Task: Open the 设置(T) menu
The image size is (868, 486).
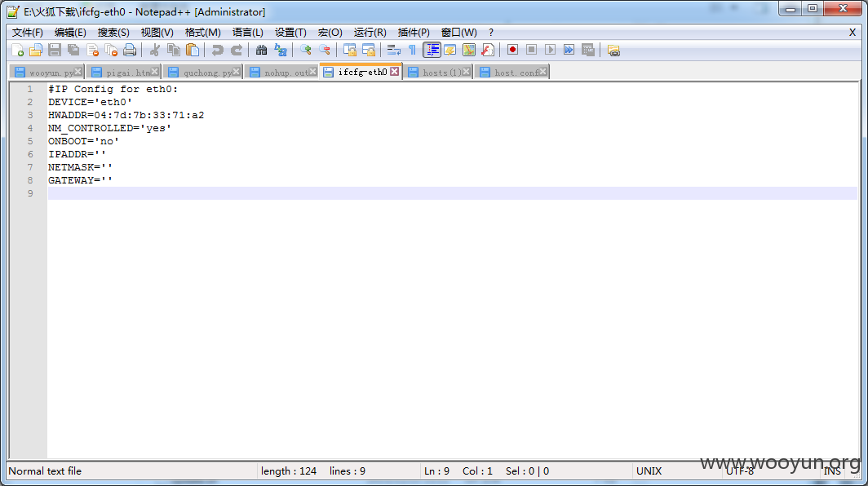Action: (290, 33)
